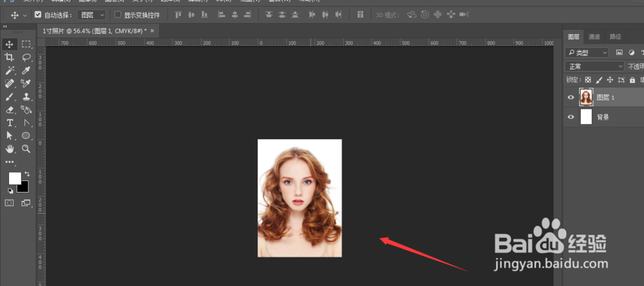Click the 3D pan mode icon
This screenshot has height=286, width=644.
[x=438, y=15]
